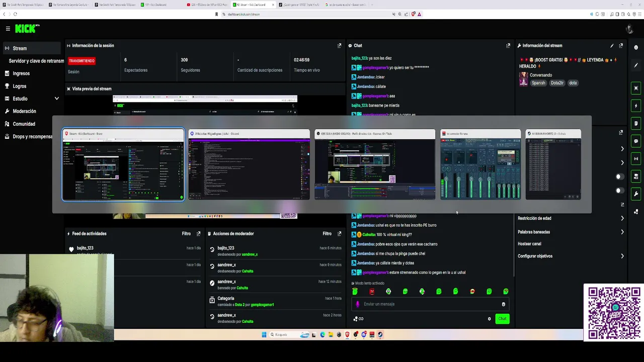Open Logros in the sidebar
This screenshot has height=362, width=644.
[31, 86]
